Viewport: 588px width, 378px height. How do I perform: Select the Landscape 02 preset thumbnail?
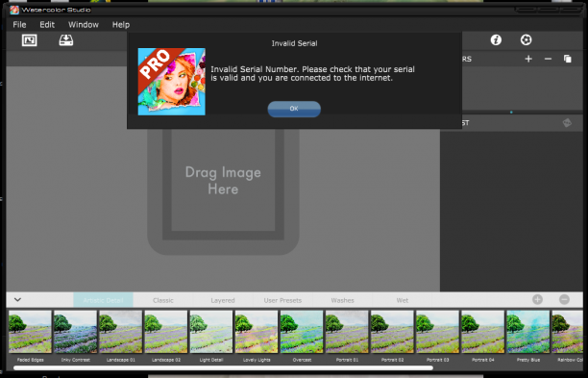tap(166, 332)
